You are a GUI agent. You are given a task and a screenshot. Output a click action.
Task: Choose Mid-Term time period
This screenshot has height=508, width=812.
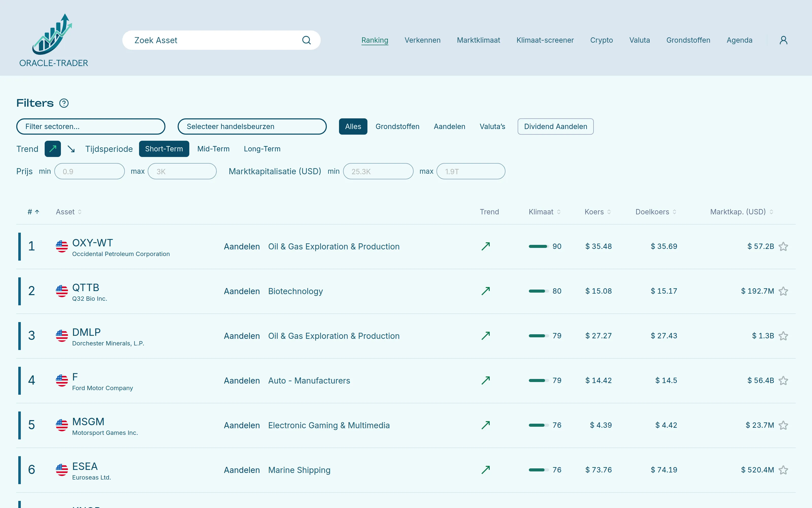(x=213, y=149)
